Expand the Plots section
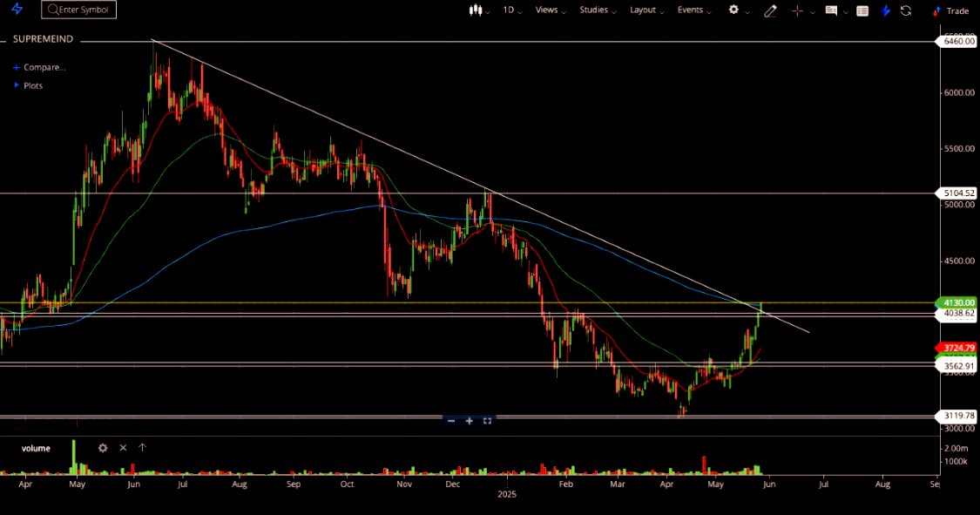 pos(29,85)
